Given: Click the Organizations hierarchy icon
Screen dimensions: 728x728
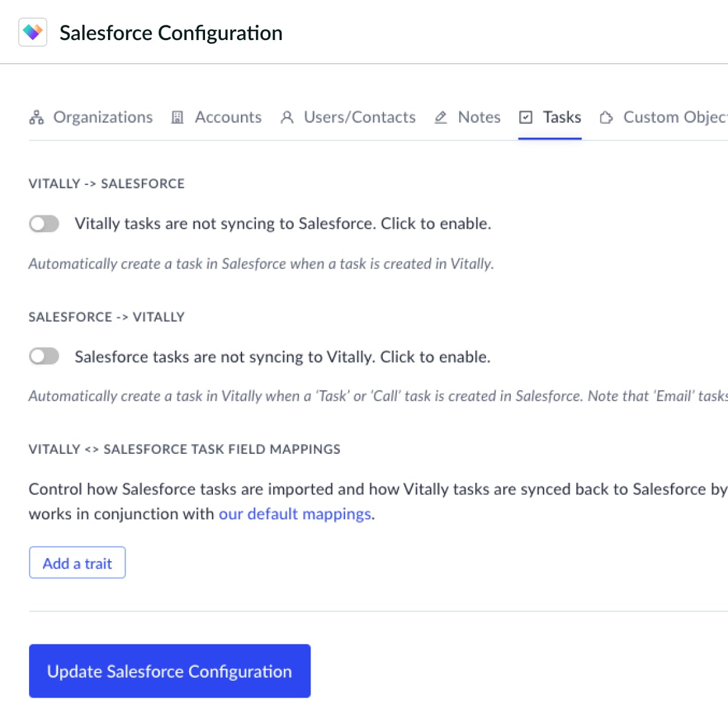Looking at the screenshot, I should (x=36, y=117).
